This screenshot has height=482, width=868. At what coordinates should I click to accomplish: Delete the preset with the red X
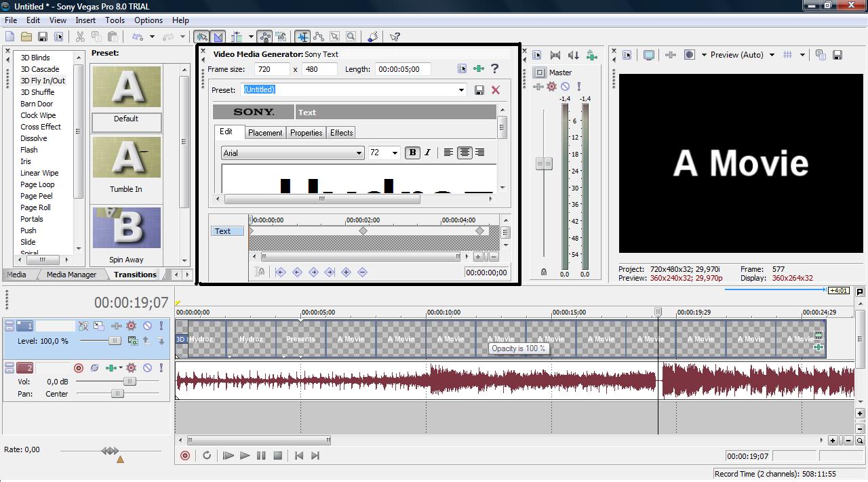(x=496, y=89)
